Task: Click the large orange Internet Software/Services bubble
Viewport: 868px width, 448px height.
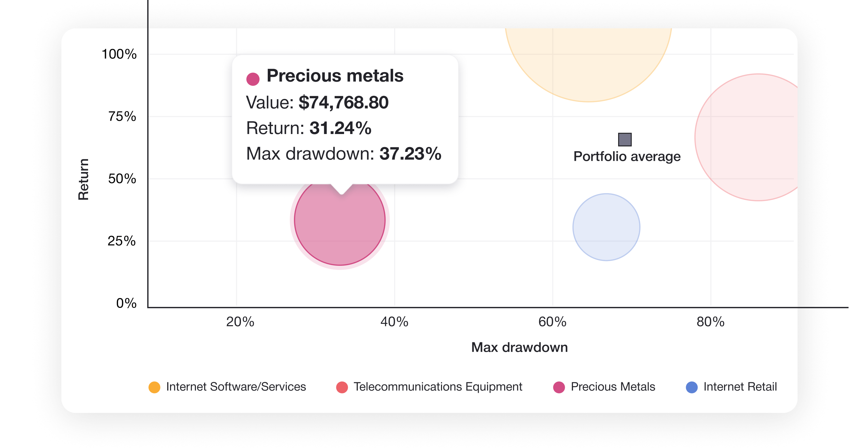Action: [x=588, y=61]
